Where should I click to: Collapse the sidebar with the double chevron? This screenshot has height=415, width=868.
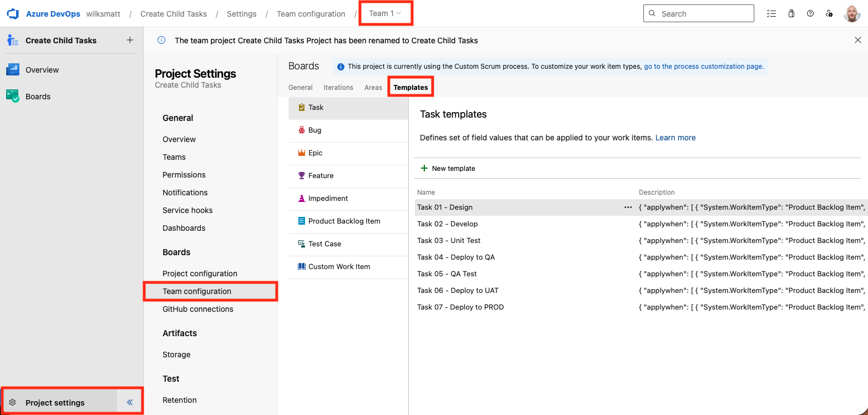(x=130, y=402)
